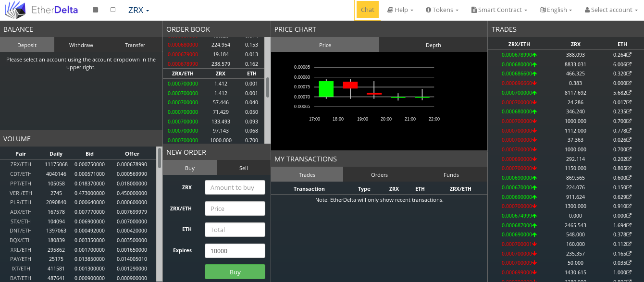644x282 pixels.
Task: Open external link for 224.076 ZRX trade
Action: click(629, 187)
